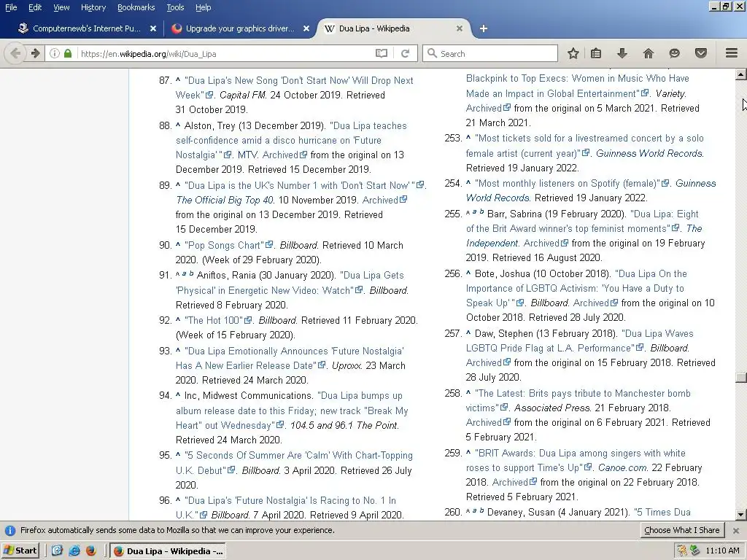Screen dimensions: 747x560
Task: Open the Tools menu
Action: tap(175, 7)
